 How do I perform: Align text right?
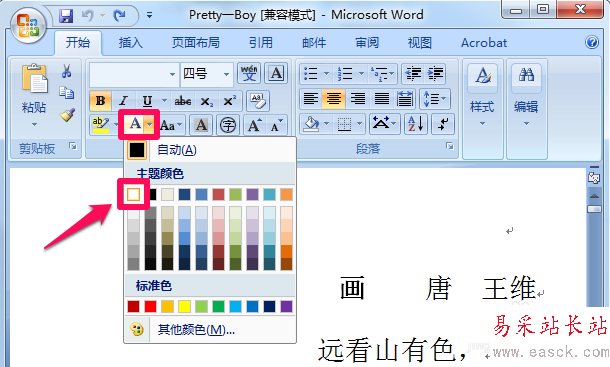(x=358, y=99)
